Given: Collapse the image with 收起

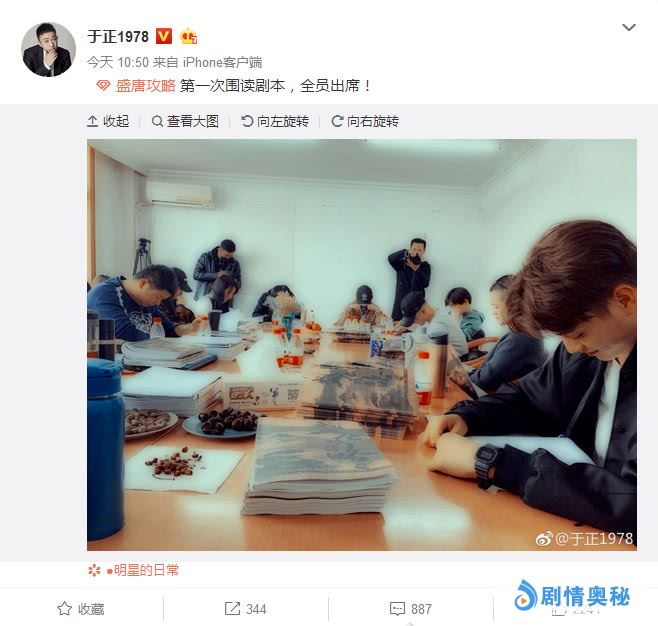Looking at the screenshot, I should coord(108,121).
